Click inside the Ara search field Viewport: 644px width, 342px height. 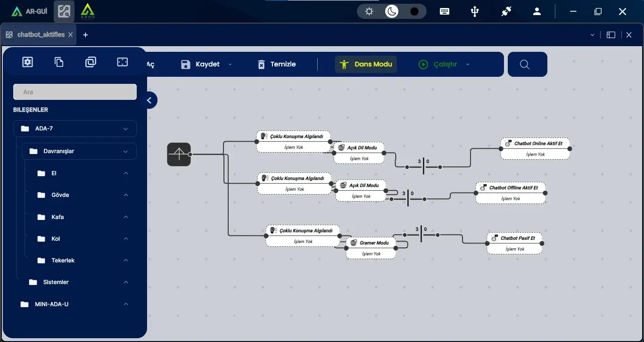pyautogui.click(x=74, y=91)
